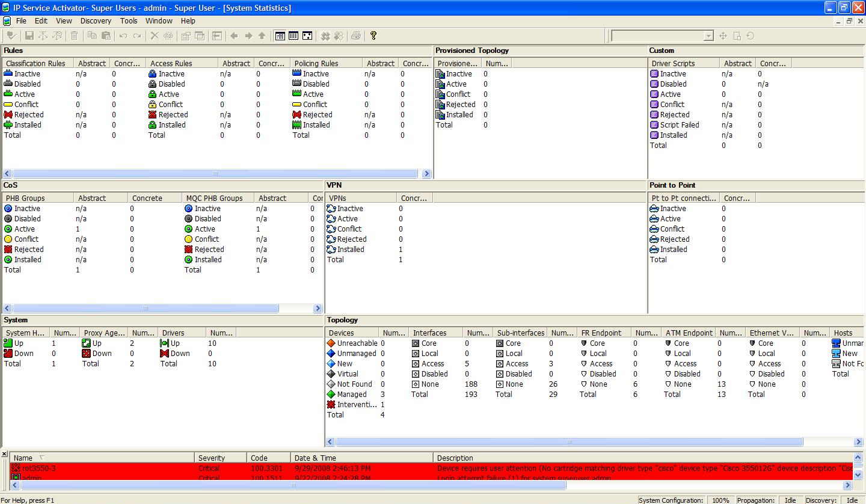Image resolution: width=866 pixels, height=504 pixels.
Task: Click the red Down icon under Drivers
Action: (x=164, y=354)
